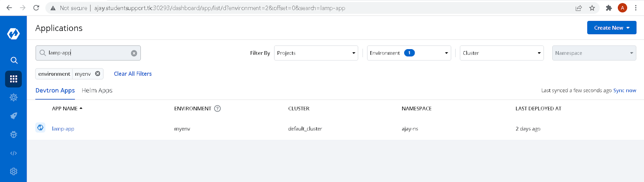Switch to the Helm Apps tab

97,91
